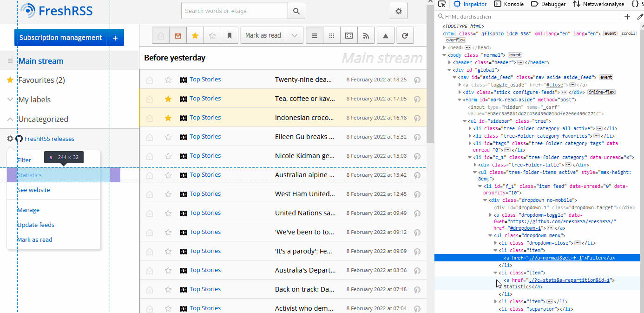This screenshot has width=644, height=313.
Task: Unstar the Indonesian croco... article
Action: coord(168,118)
